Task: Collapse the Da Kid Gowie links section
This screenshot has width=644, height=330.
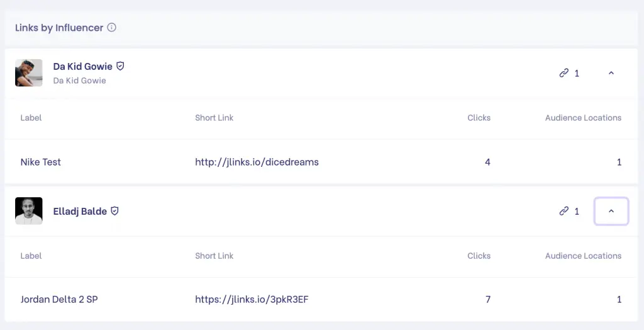Action: (x=611, y=73)
